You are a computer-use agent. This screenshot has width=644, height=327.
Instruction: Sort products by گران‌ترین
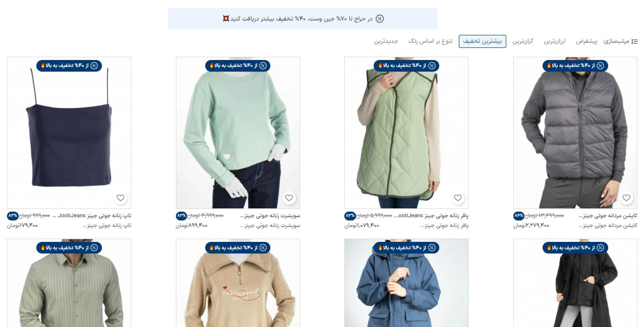click(523, 41)
